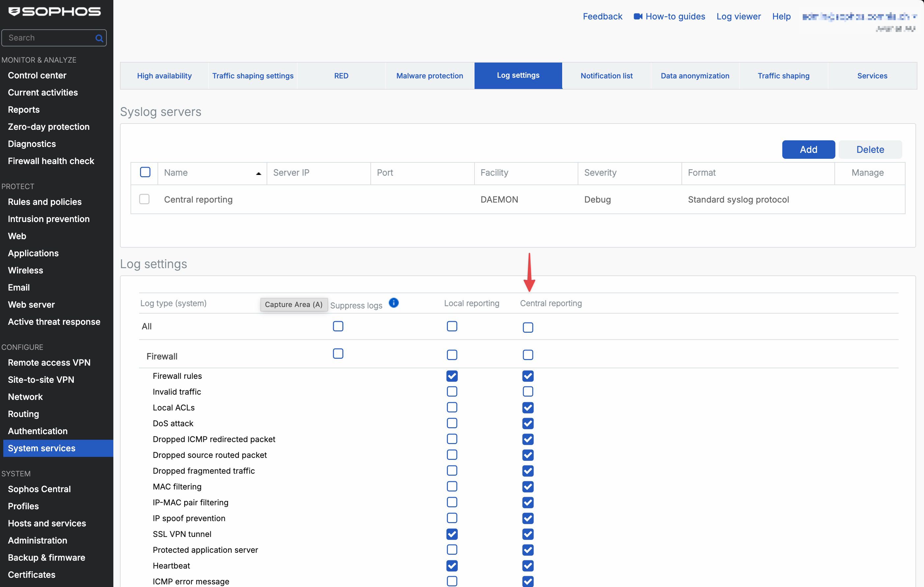Uncheck Firewall rules local reporting

click(452, 376)
